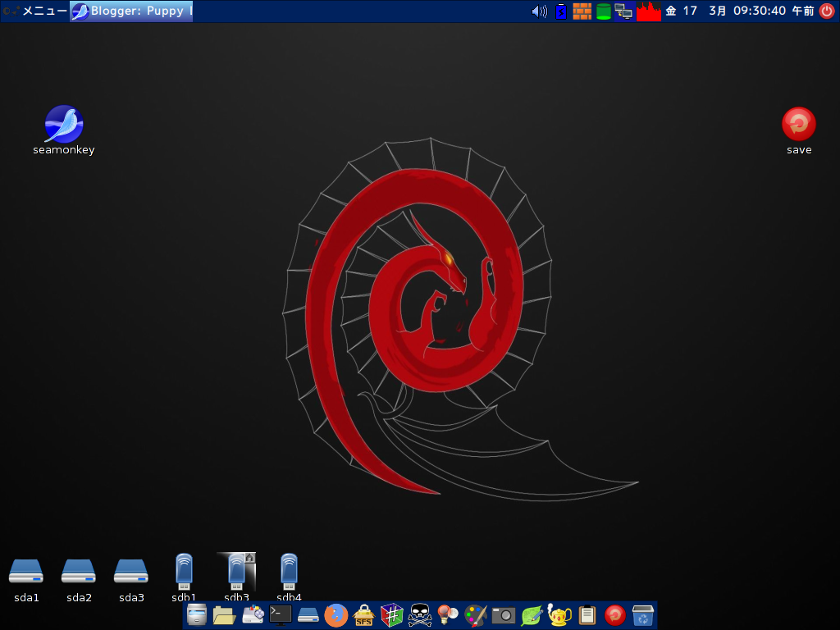
Task: Open the leaf-and-pencil text editor
Action: pyautogui.click(x=530, y=614)
